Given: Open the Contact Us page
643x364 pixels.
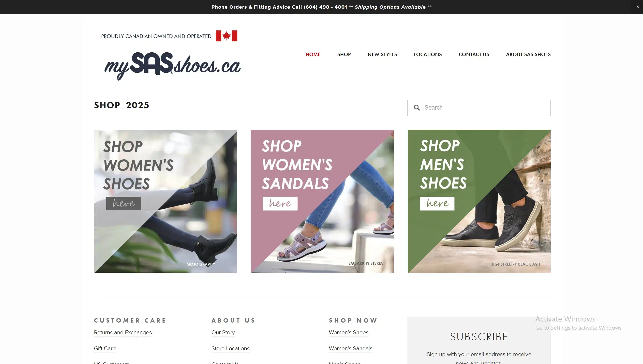Looking at the screenshot, I should click(x=474, y=54).
